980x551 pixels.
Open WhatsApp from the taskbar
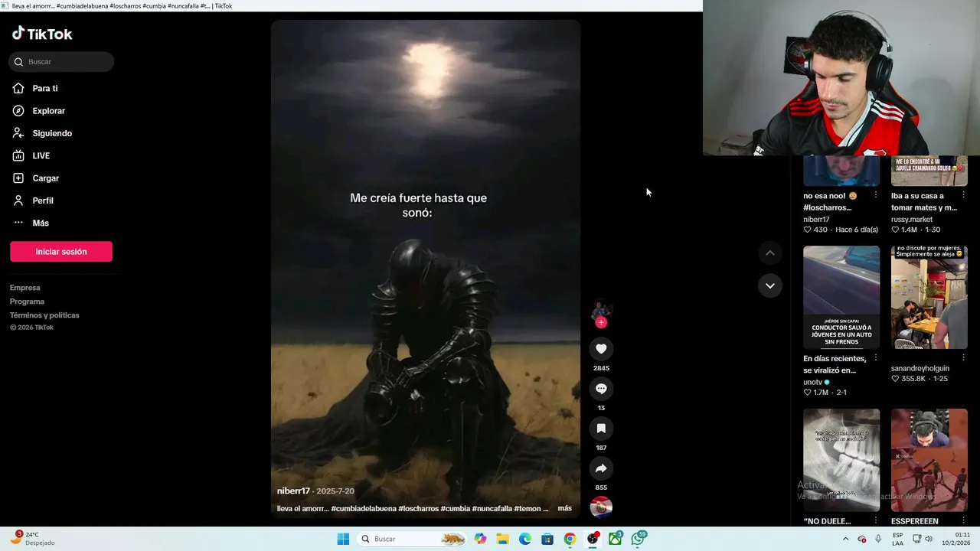(x=638, y=539)
